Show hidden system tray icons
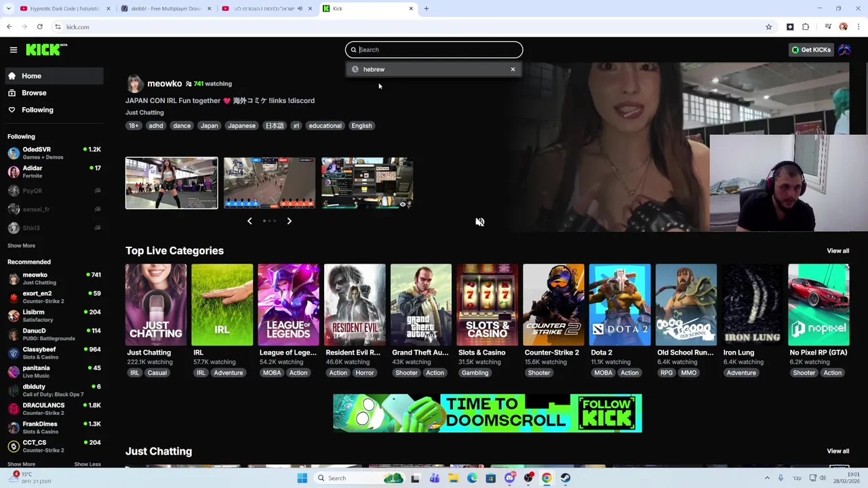The height and width of the screenshot is (488, 868). [x=767, y=478]
